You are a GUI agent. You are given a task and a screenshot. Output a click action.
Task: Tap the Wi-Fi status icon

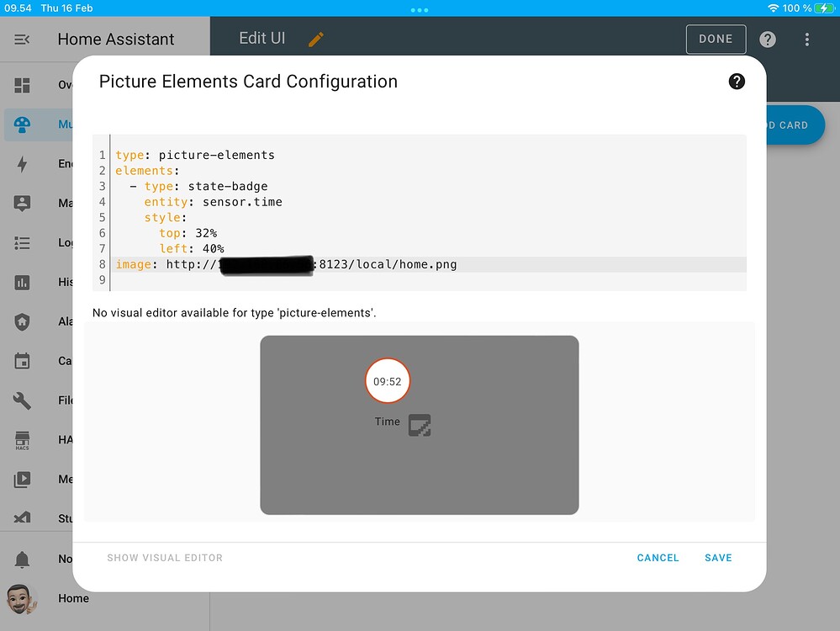tap(773, 8)
